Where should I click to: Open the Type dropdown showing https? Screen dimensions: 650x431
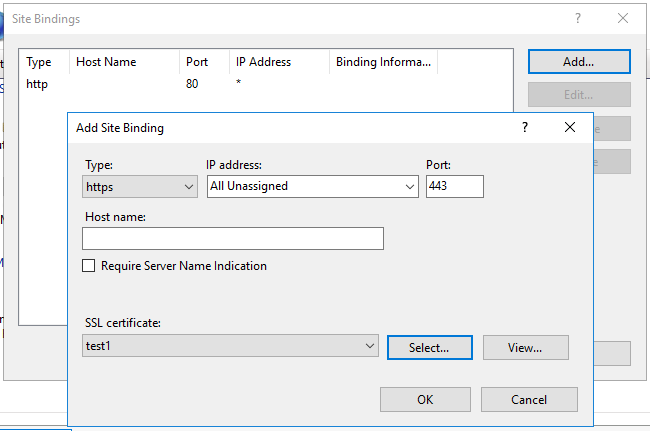point(140,186)
